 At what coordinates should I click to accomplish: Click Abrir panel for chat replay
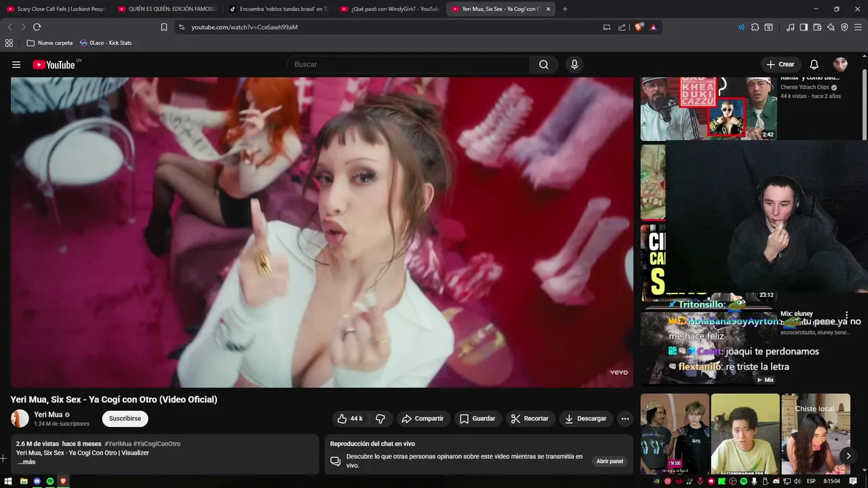(x=609, y=462)
